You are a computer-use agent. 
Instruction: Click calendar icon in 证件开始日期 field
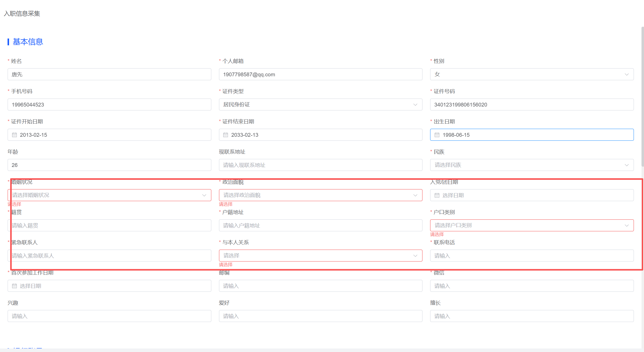coord(14,135)
